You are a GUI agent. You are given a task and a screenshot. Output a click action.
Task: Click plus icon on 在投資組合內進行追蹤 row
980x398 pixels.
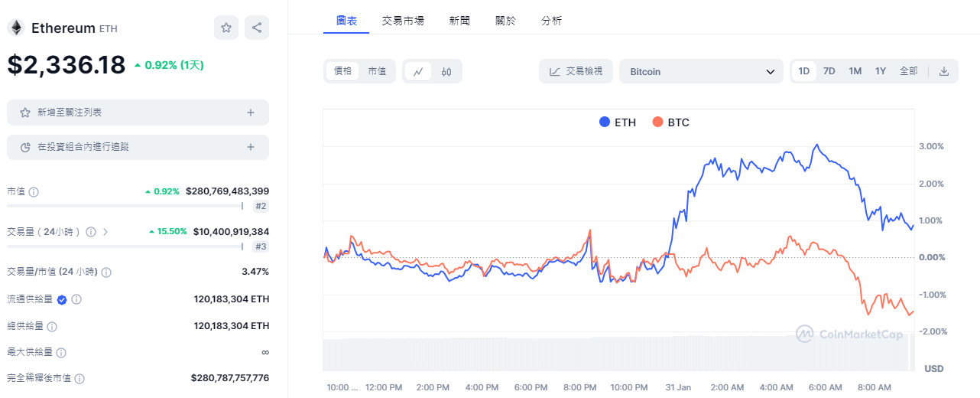point(251,147)
